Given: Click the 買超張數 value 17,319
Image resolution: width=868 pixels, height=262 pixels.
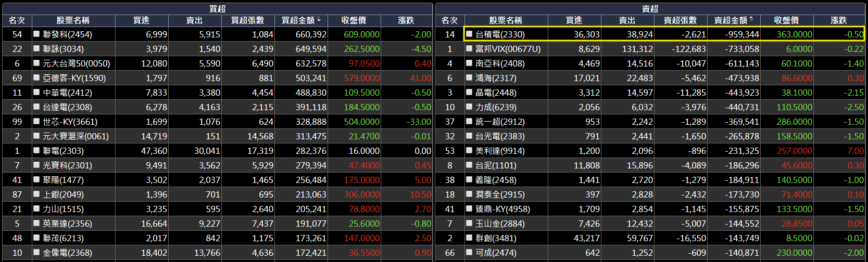Looking at the screenshot, I should [260, 151].
